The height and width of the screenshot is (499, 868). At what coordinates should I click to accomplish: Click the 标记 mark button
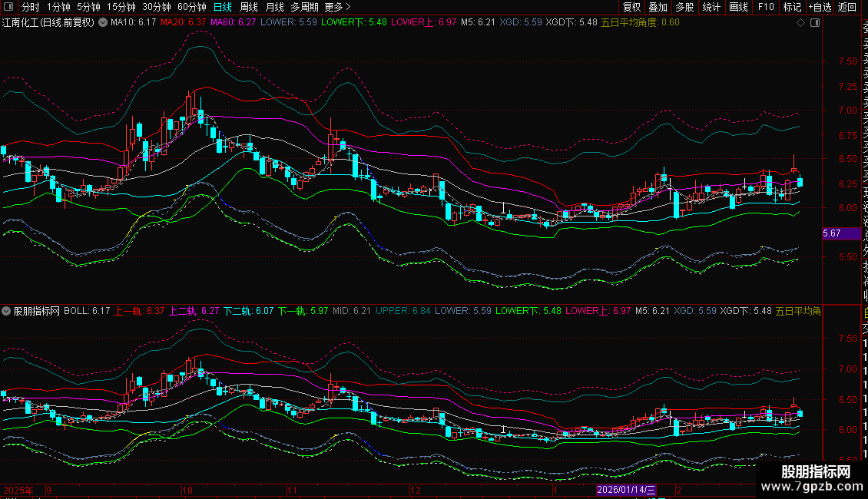[792, 7]
